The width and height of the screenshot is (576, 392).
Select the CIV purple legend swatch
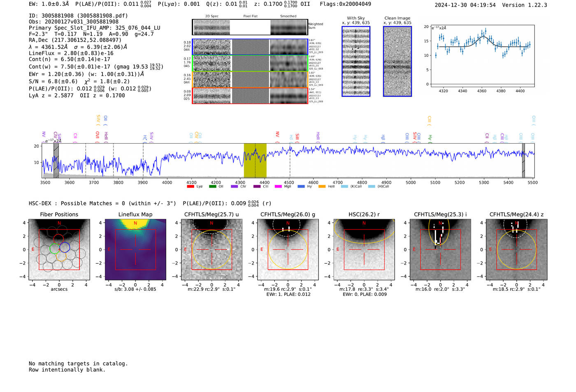pos(235,186)
